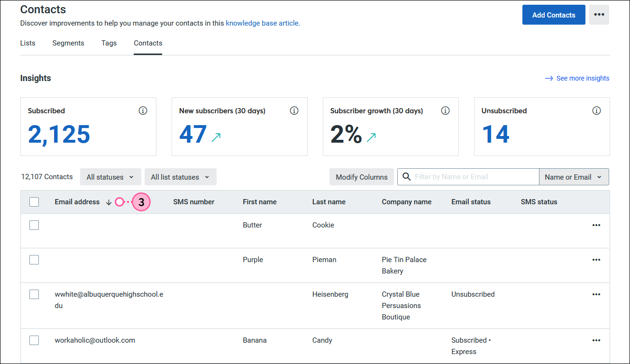Click the Heisenberg last name cell
The height and width of the screenshot is (364, 630).
330,294
